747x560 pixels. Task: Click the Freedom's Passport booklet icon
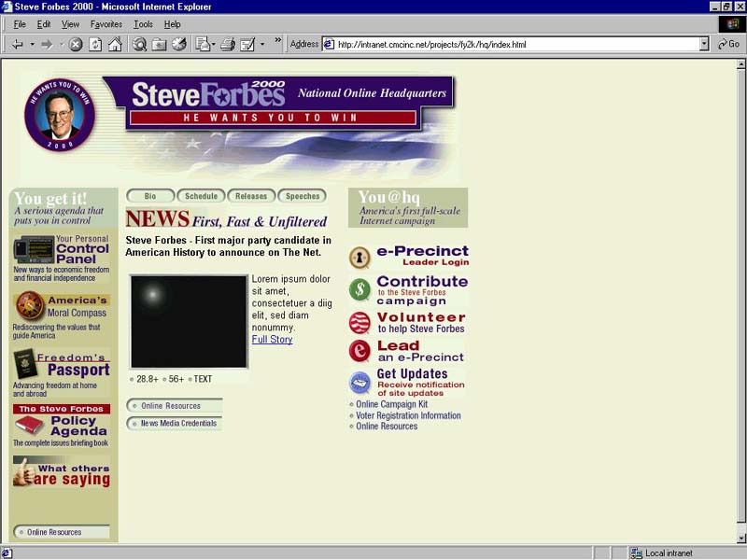[26, 363]
